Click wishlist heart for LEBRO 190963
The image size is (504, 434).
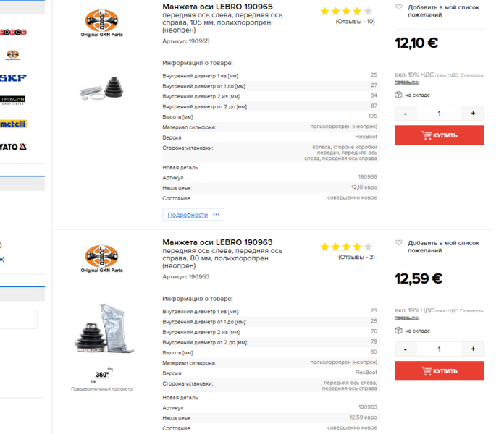click(x=398, y=243)
